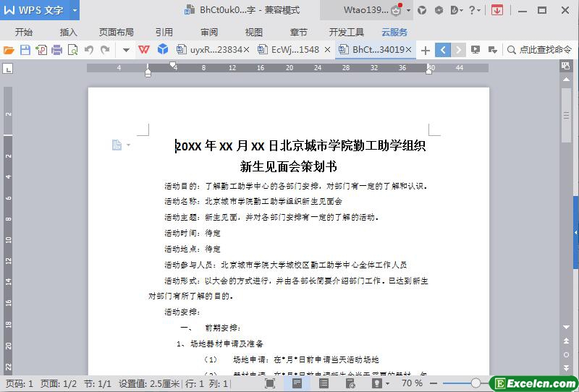Open the 开发工具 ribbon tab
The image size is (579, 392).
click(347, 32)
